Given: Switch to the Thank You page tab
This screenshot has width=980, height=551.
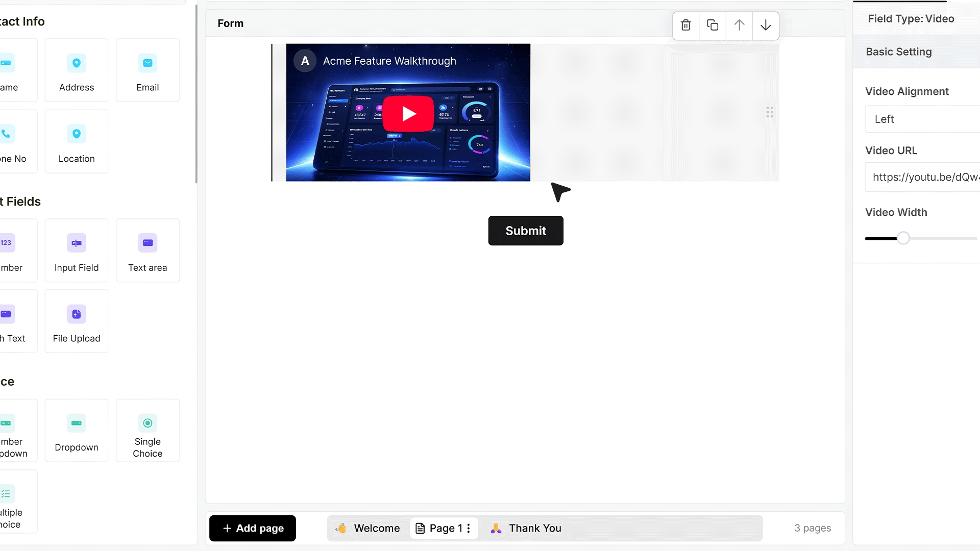Looking at the screenshot, I should (x=526, y=528).
